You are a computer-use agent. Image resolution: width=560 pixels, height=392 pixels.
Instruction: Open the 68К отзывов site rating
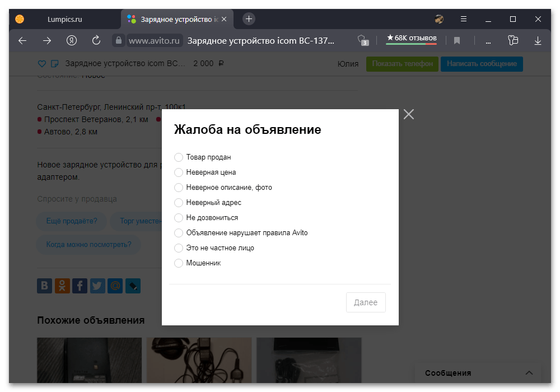(412, 38)
